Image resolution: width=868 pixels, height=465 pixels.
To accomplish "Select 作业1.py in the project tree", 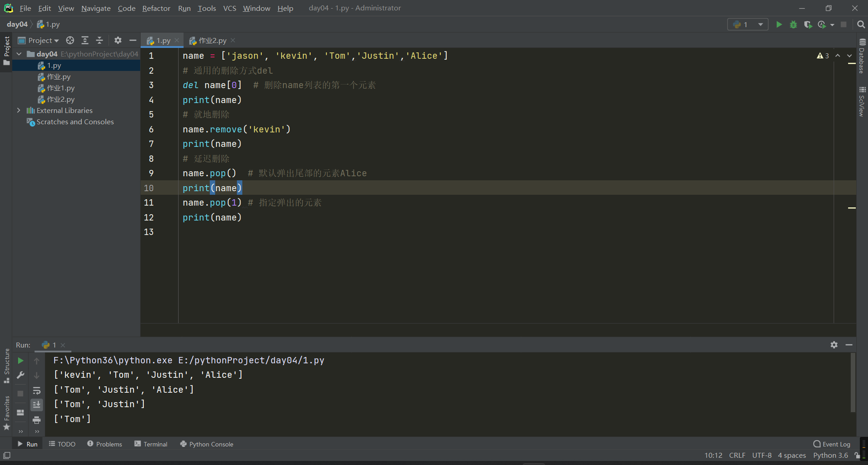I will [x=61, y=88].
